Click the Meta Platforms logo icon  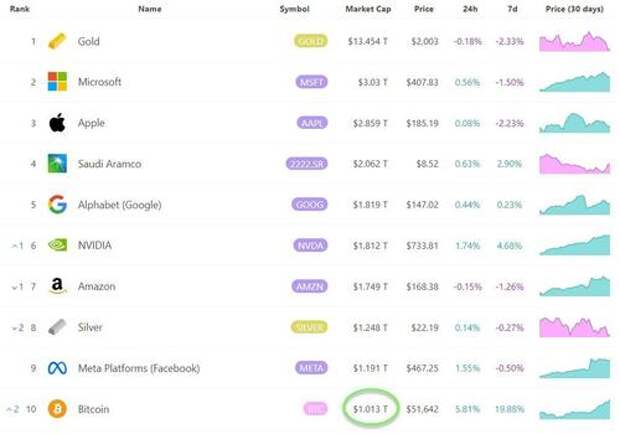point(58,368)
